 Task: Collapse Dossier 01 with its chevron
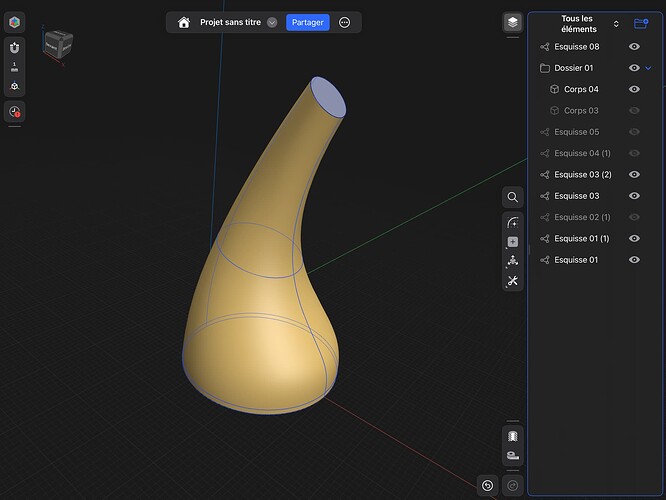(x=648, y=68)
